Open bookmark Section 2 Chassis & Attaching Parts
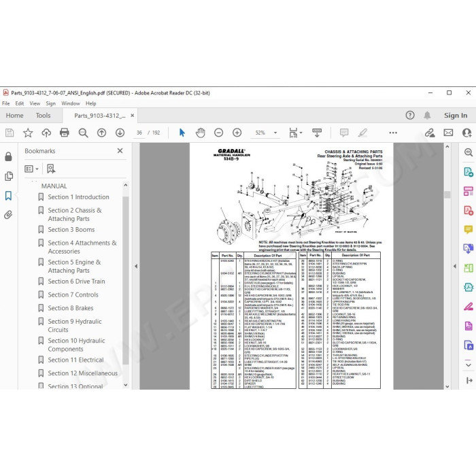 coord(75,214)
